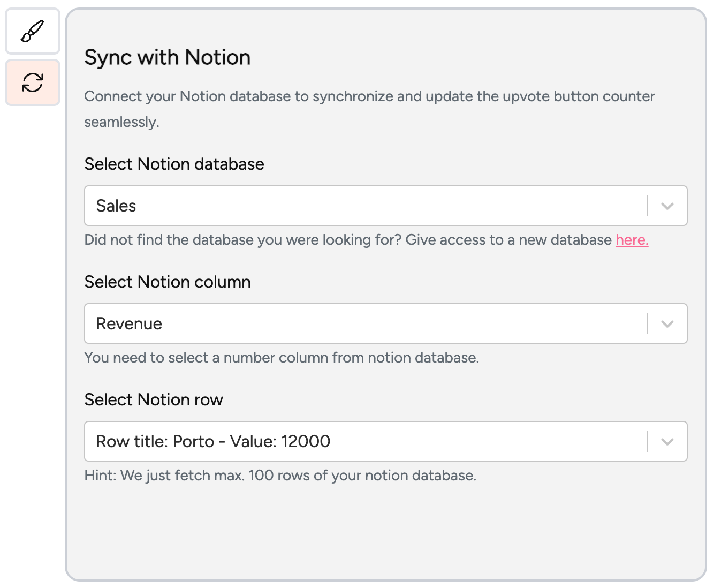This screenshot has height=588, width=714.
Task: Click the hint about max. 100 rows
Action: coord(280,476)
